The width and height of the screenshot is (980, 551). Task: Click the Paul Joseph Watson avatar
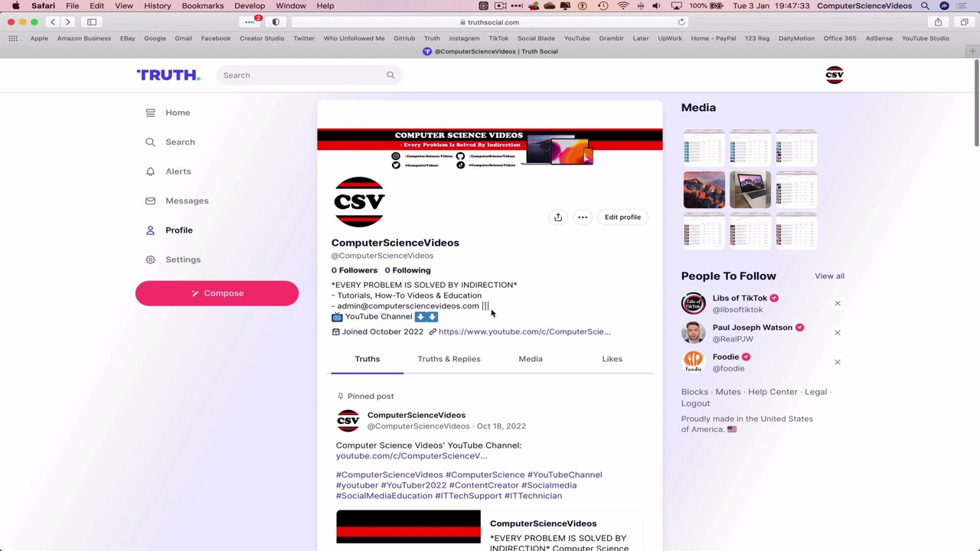pyautogui.click(x=694, y=333)
